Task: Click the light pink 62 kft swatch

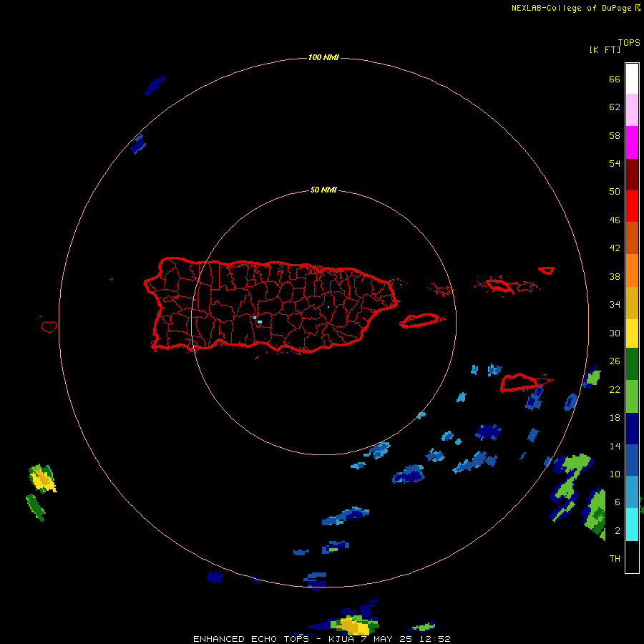Action: 632,109
